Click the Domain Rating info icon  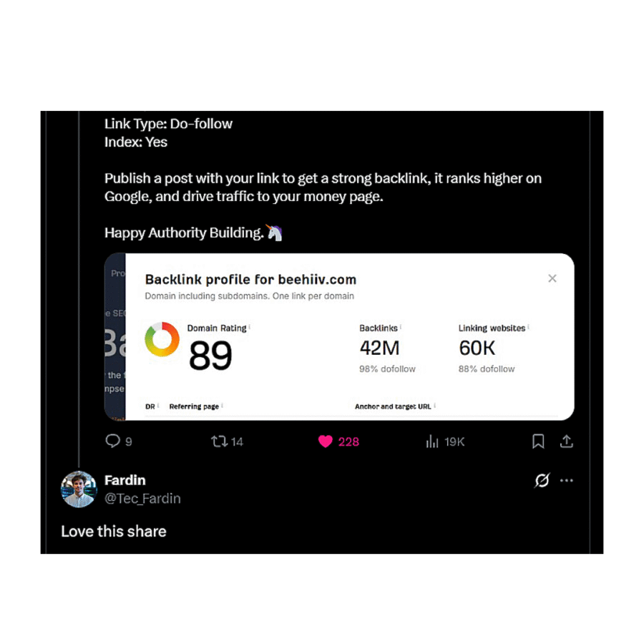coord(250,327)
